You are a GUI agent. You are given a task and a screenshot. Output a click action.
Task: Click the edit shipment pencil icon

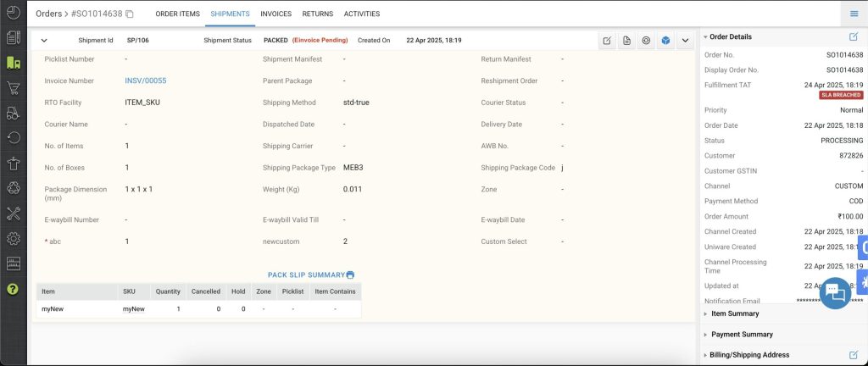click(607, 41)
